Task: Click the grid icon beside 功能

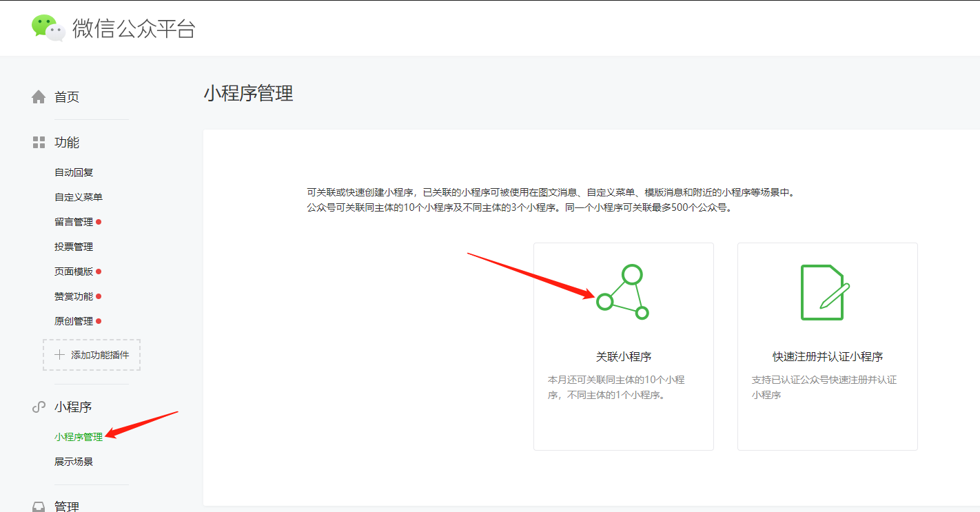Action: [x=39, y=143]
